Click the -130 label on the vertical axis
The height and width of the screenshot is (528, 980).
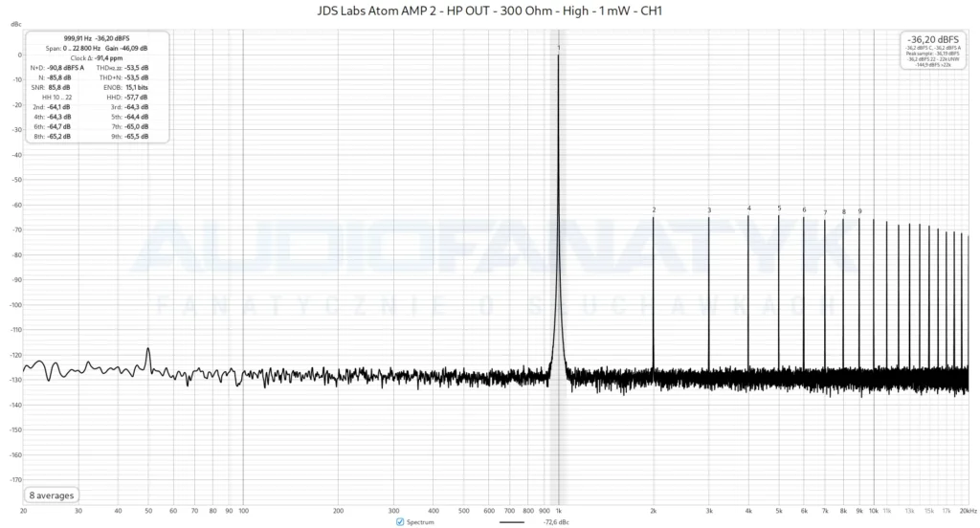click(15, 380)
